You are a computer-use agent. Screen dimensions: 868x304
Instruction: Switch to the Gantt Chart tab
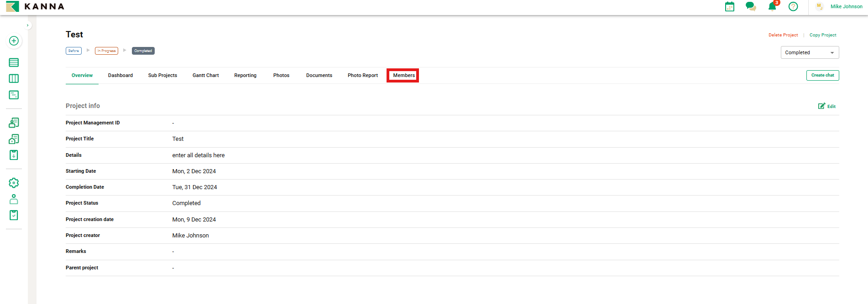(x=205, y=76)
